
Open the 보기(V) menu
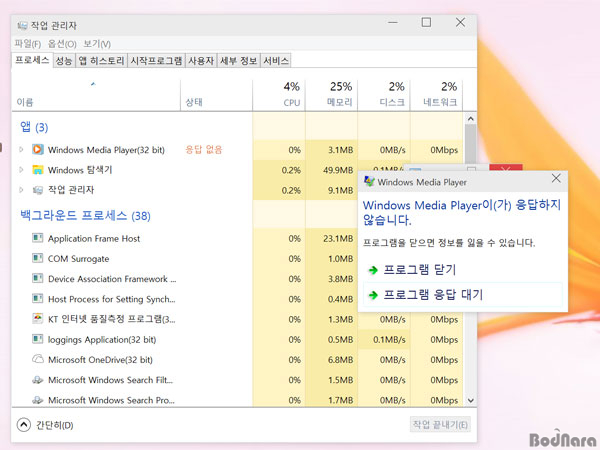click(x=97, y=44)
